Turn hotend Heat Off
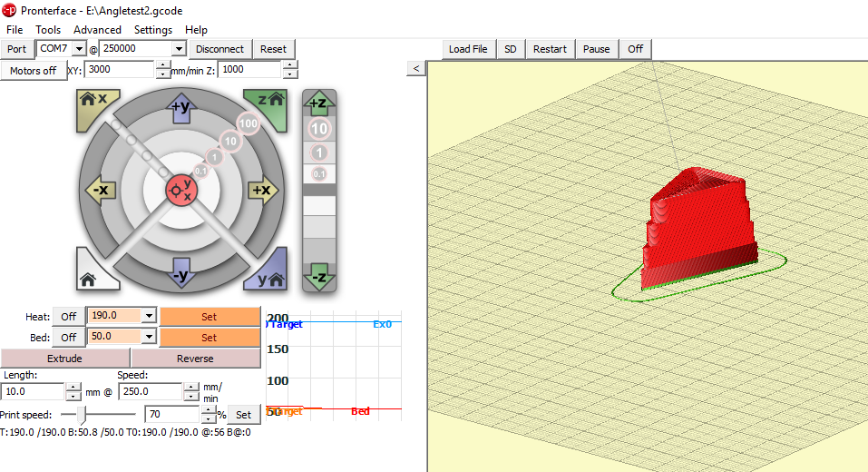Image resolution: width=868 pixels, height=472 pixels. (x=69, y=316)
